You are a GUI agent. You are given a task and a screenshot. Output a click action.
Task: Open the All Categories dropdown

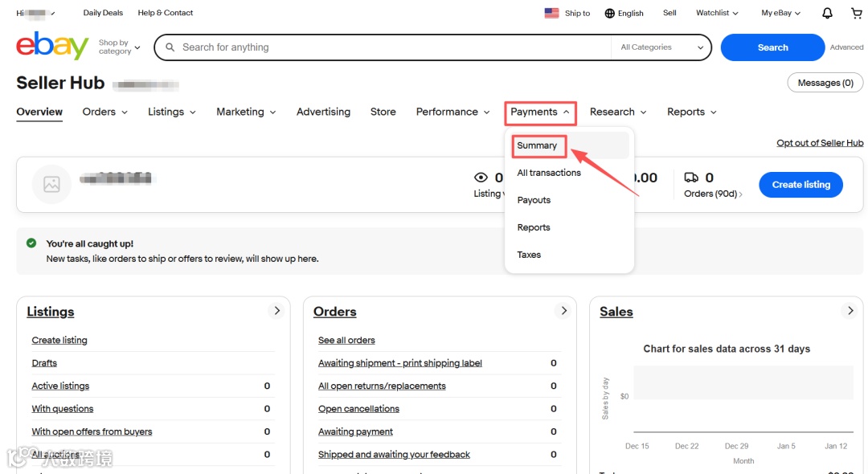click(661, 47)
